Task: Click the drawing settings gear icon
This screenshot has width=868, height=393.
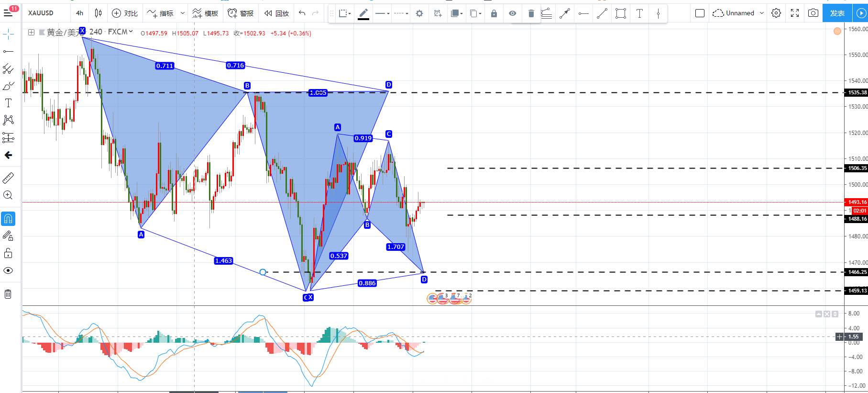Action: (419, 13)
